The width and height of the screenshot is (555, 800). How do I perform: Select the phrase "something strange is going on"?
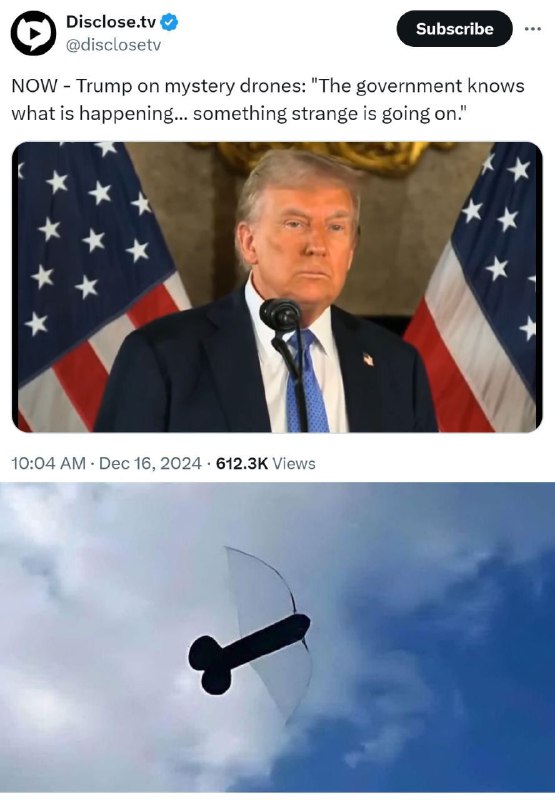(325, 113)
